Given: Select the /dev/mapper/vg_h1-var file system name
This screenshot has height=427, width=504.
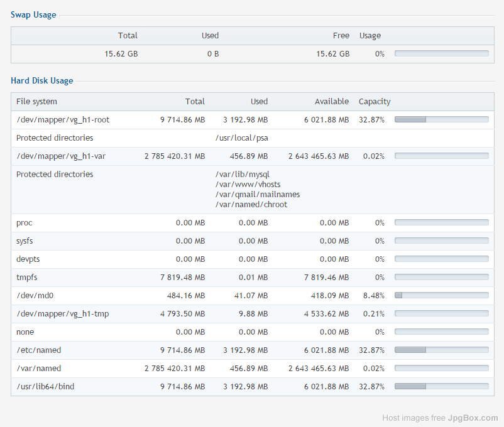Looking at the screenshot, I should [x=61, y=156].
